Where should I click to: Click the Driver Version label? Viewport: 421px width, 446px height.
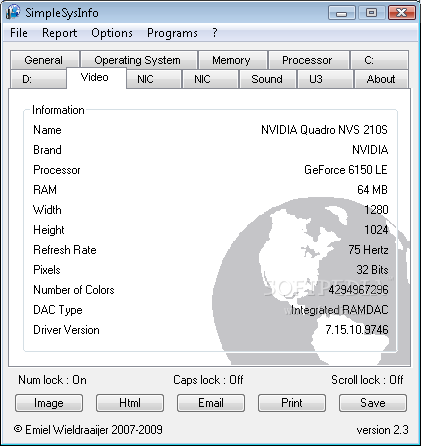click(66, 330)
